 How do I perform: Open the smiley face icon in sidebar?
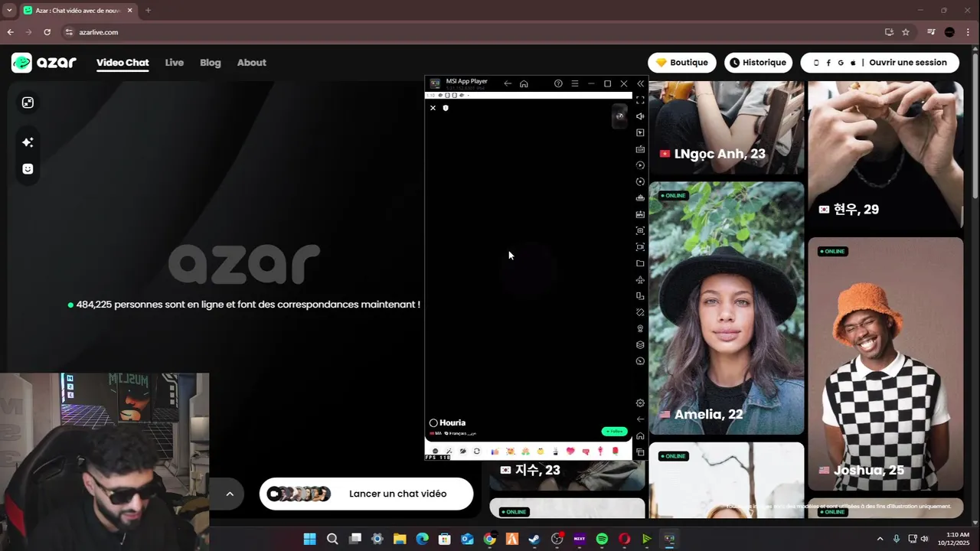[x=28, y=169]
